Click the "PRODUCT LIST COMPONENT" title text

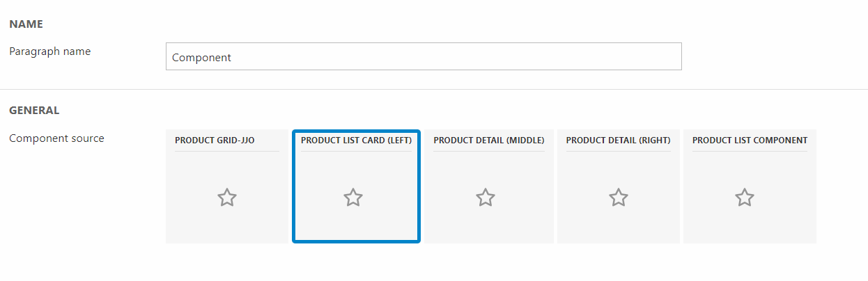(750, 140)
